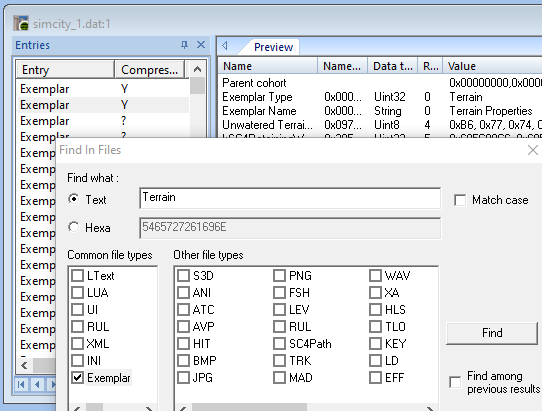This screenshot has width=542, height=411.
Task: Check the TRK file type
Action: 279,361
